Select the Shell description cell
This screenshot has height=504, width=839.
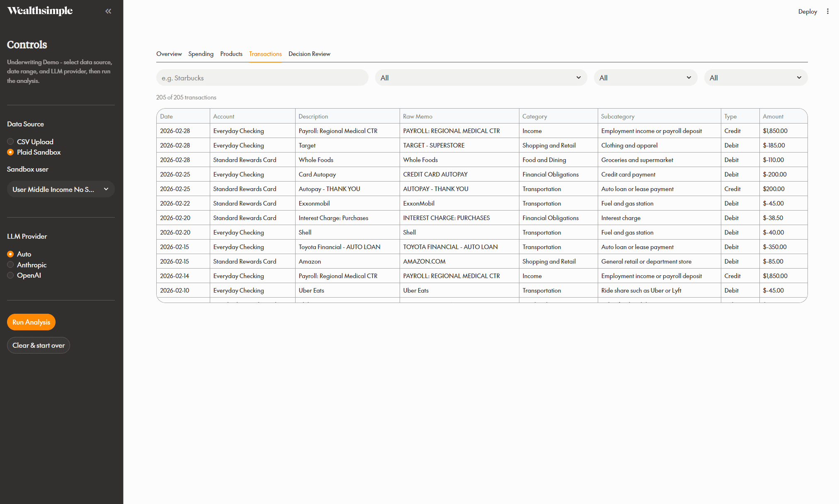tap(347, 233)
